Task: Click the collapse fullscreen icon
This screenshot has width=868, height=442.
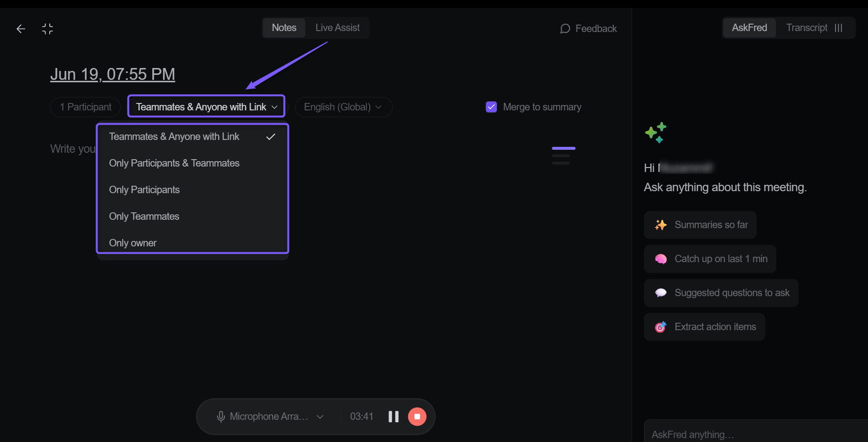Action: [x=47, y=29]
